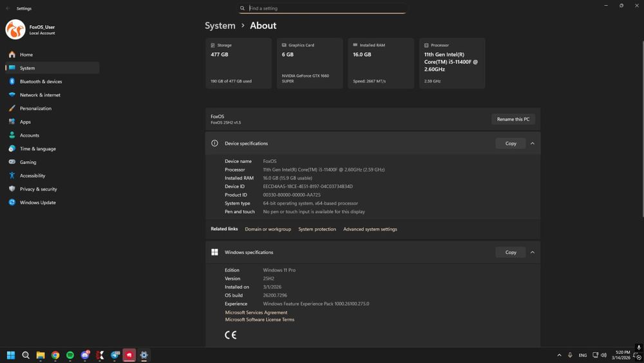Open Bluetooth & devices settings
644x363 pixels.
(41, 82)
